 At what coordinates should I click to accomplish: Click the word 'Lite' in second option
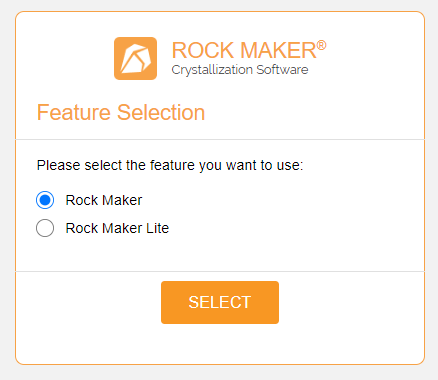tap(157, 228)
